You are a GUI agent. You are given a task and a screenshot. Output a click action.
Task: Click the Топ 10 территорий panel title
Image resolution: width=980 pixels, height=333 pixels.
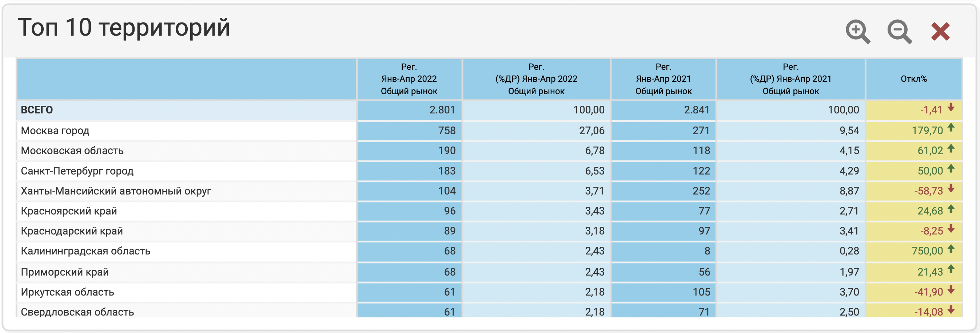(124, 27)
